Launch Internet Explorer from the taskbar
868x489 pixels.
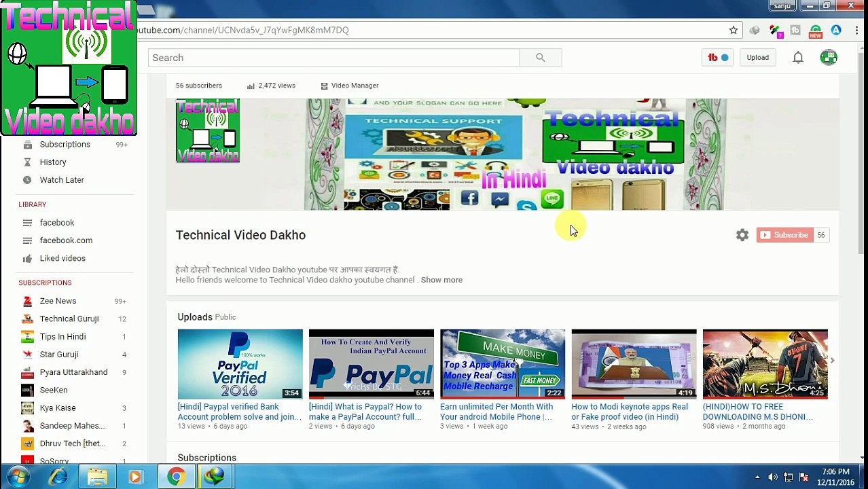(x=58, y=477)
